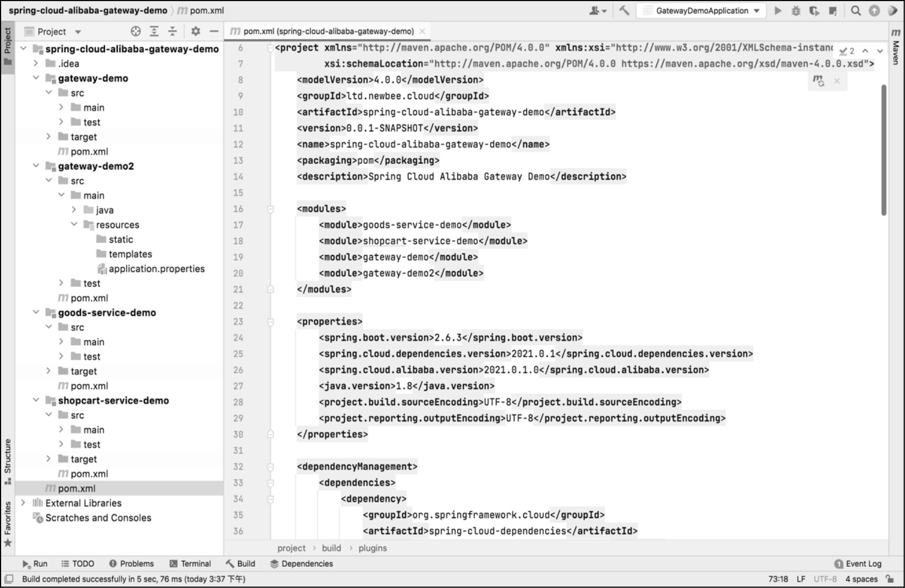Image resolution: width=905 pixels, height=588 pixels.
Task: Open the Maven tool window
Action: coord(896,46)
